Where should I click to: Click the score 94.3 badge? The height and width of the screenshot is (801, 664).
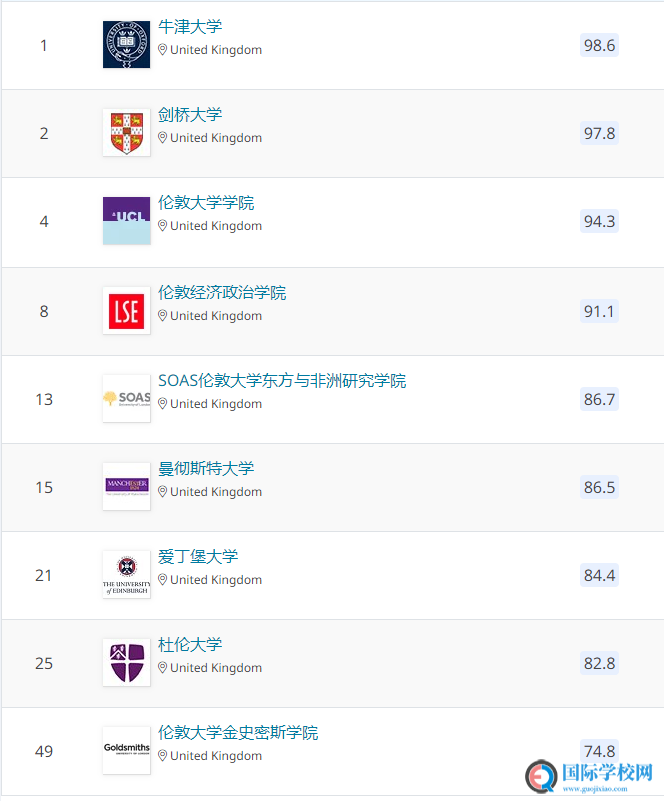coord(599,221)
